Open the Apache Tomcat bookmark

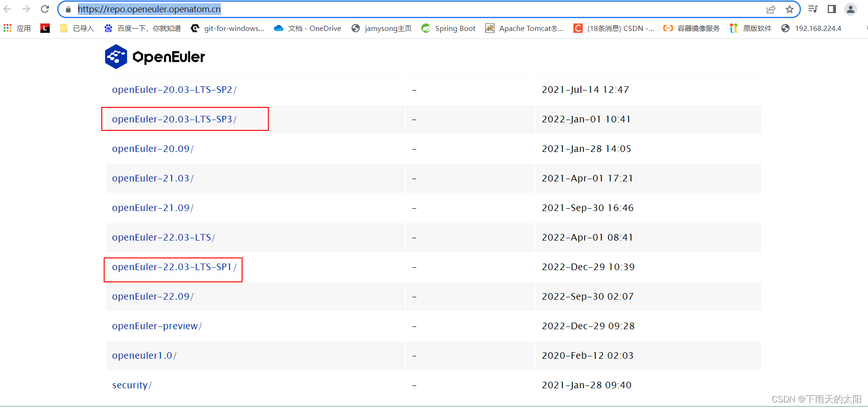tap(525, 28)
